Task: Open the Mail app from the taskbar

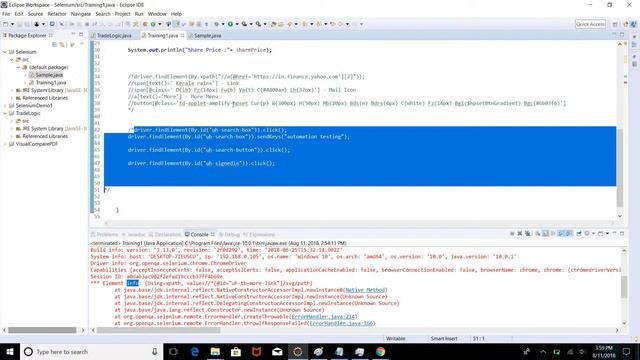Action: (277, 351)
